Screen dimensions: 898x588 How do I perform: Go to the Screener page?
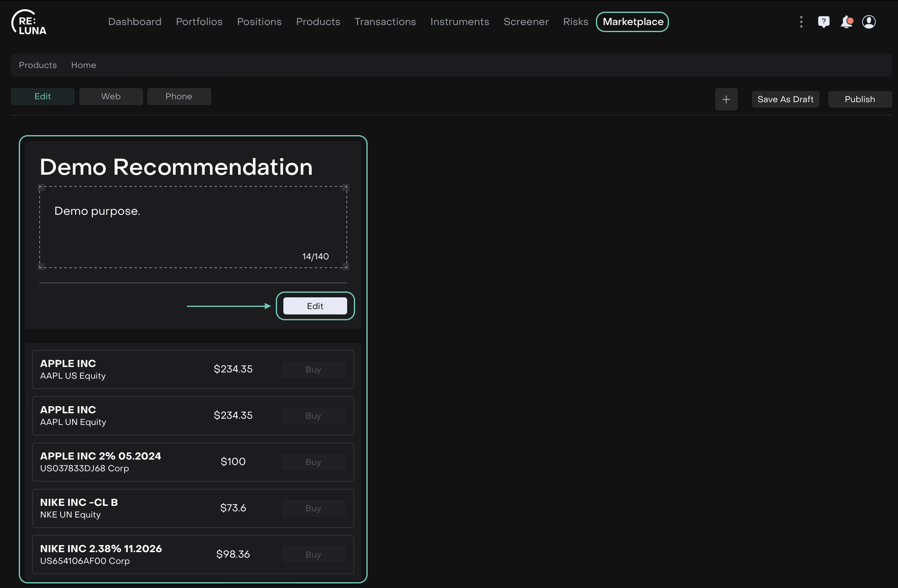(x=526, y=22)
